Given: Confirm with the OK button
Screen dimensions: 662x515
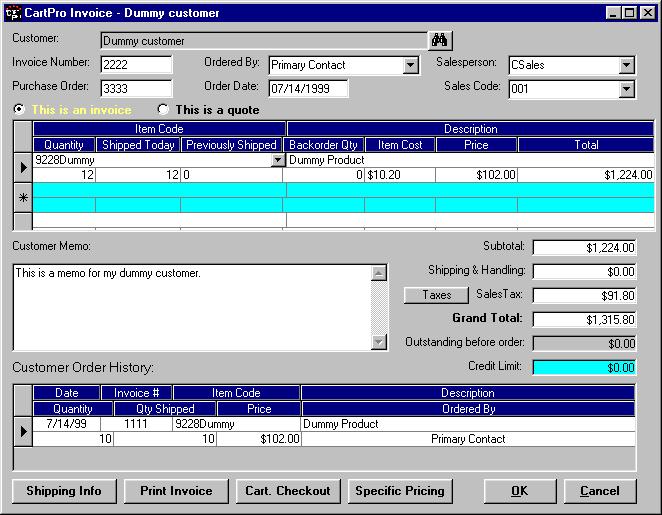Looking at the screenshot, I should [520, 491].
